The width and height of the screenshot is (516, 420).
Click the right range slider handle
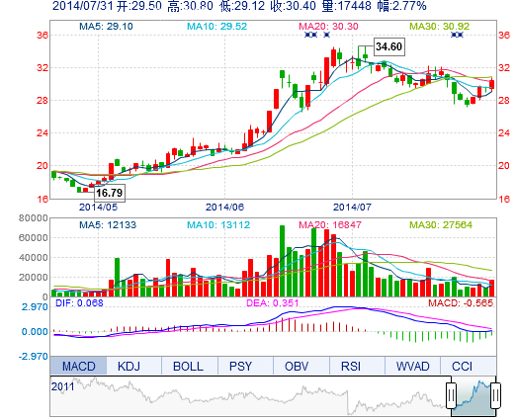tap(495, 395)
